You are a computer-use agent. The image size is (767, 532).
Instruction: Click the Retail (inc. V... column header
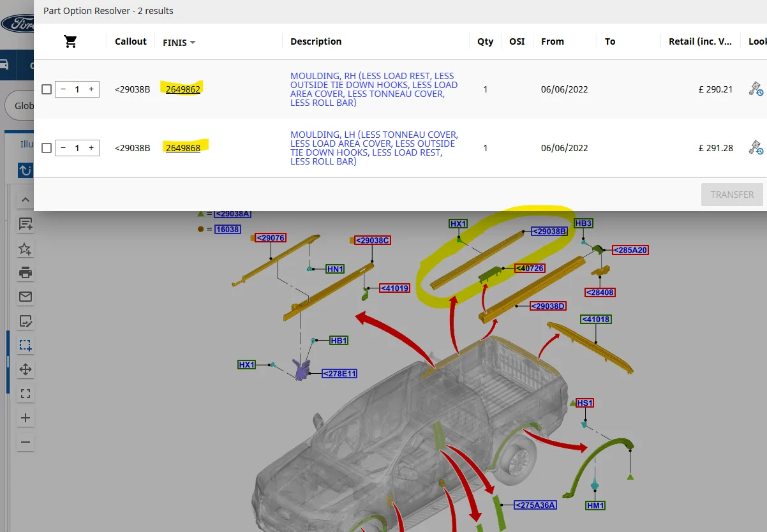tap(701, 41)
